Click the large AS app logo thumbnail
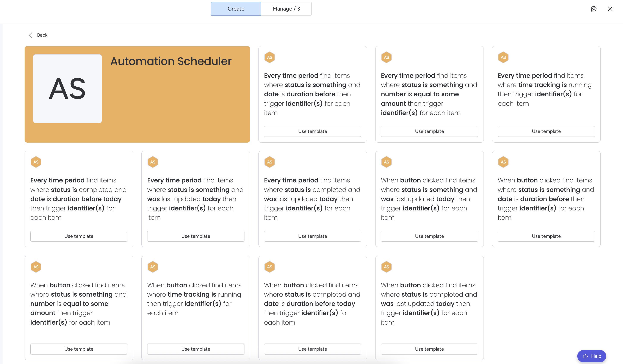Viewport: 623px width, 364px height. 67,89
